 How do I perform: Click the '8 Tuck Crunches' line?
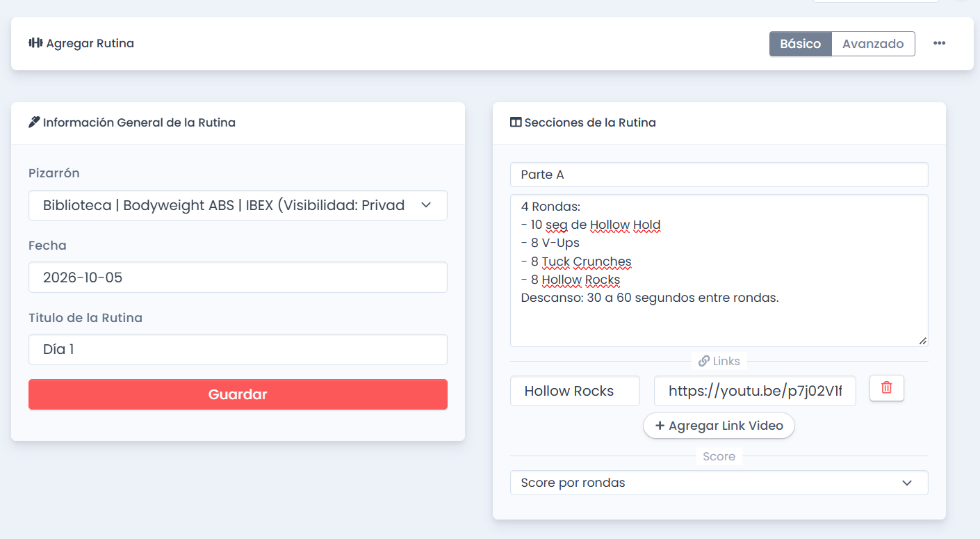point(576,262)
